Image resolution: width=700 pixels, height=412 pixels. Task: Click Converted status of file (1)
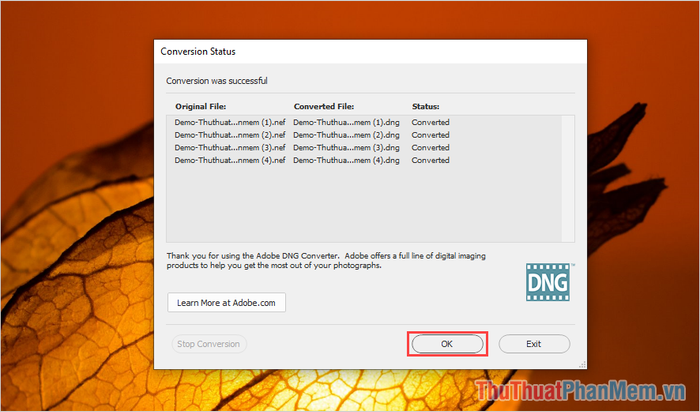click(430, 122)
